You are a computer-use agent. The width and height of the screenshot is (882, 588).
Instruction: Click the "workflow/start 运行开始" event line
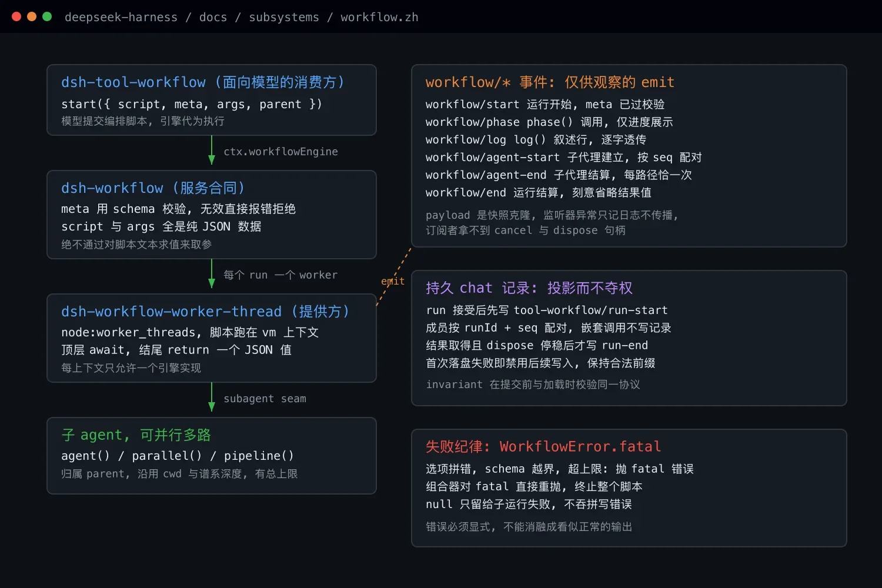pos(545,104)
